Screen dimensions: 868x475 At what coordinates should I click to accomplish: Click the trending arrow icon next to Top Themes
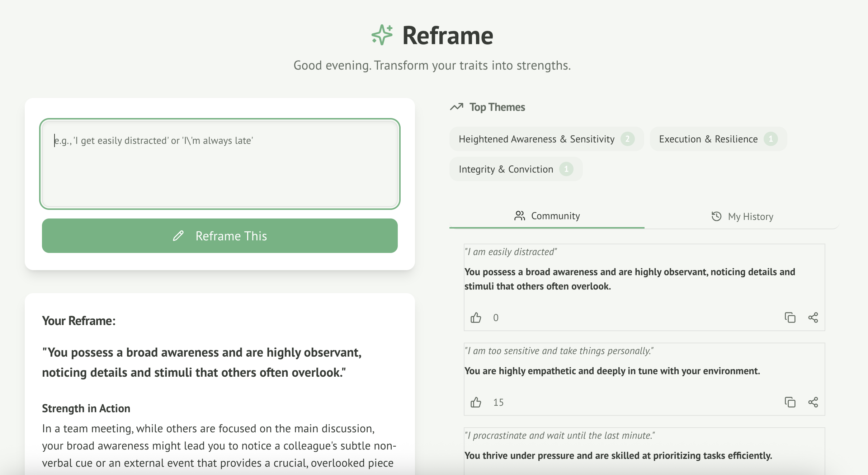tap(457, 107)
